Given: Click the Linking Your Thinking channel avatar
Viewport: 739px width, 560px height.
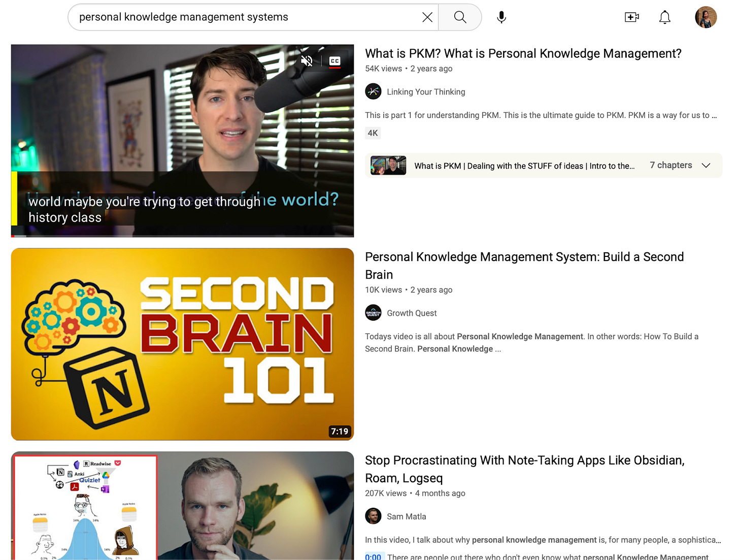Looking at the screenshot, I should 373,91.
